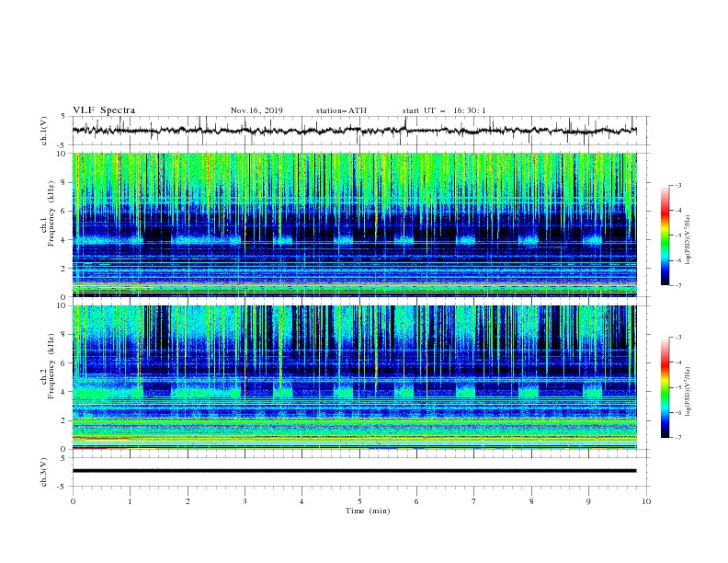The height and width of the screenshot is (563, 728).
Task: Click the '0' tick on the time axis
Action: [x=73, y=501]
